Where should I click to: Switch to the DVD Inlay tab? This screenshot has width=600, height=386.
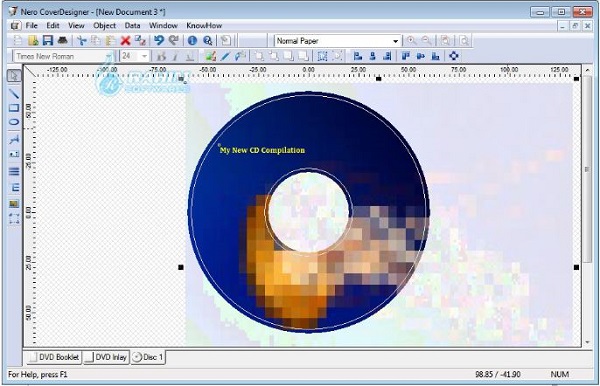(106, 357)
